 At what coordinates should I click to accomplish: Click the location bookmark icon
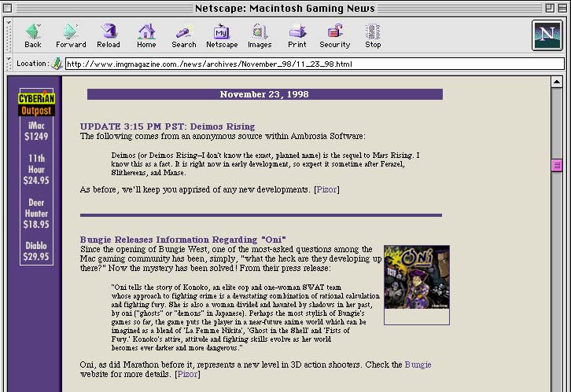click(x=57, y=64)
